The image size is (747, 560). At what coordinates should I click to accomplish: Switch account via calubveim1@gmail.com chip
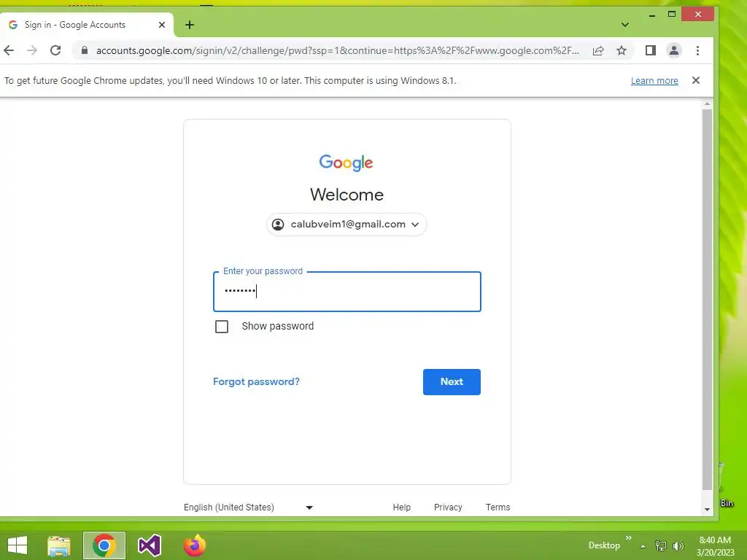(347, 225)
